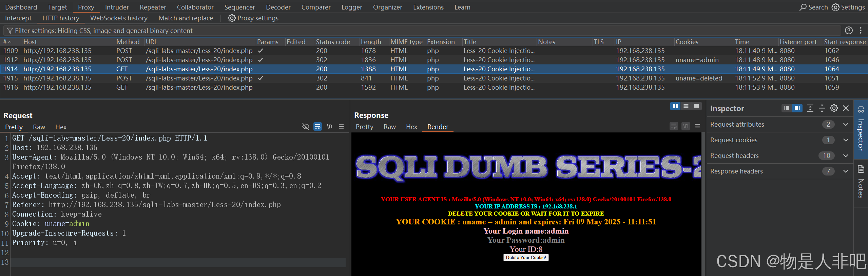Click the Proxy settings gear icon
The height and width of the screenshot is (276, 868).
pyautogui.click(x=232, y=18)
